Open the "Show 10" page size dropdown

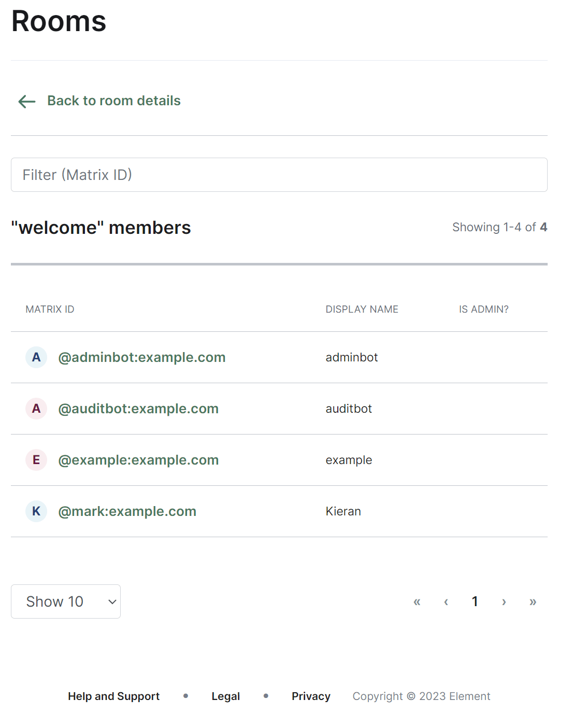pyautogui.click(x=66, y=601)
